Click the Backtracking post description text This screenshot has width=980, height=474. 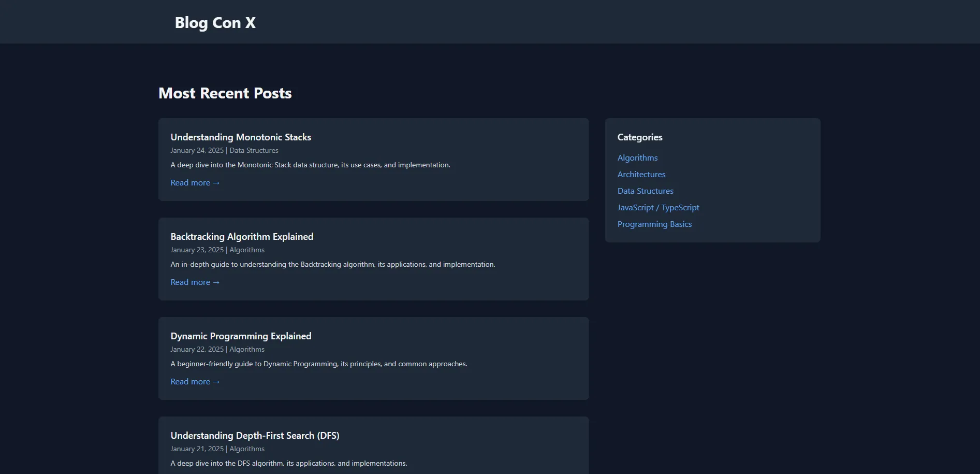click(332, 265)
